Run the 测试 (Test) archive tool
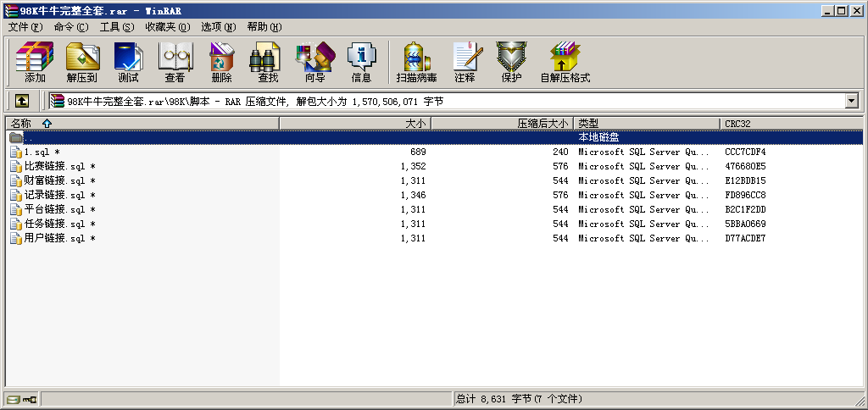The image size is (868, 410). tap(128, 62)
